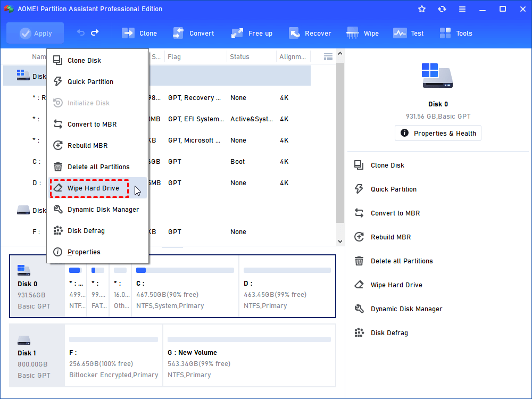Open the Tools toolbar menu
Viewport: 532px width, 399px height.
click(456, 33)
